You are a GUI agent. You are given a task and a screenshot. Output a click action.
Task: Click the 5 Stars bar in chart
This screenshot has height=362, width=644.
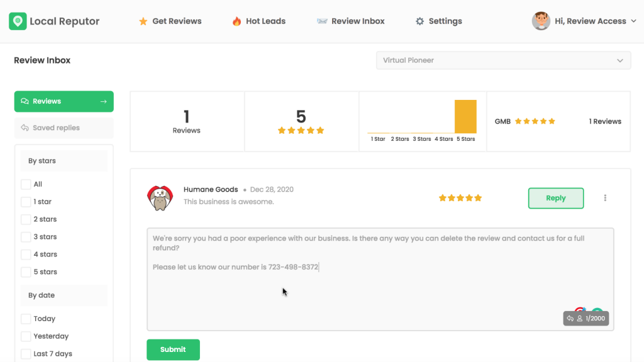465,117
